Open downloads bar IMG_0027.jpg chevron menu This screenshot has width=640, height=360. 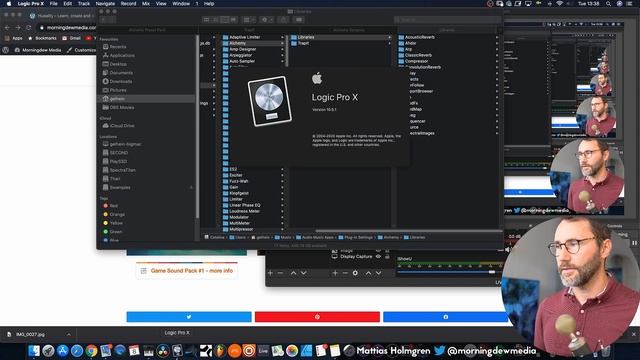coord(68,334)
